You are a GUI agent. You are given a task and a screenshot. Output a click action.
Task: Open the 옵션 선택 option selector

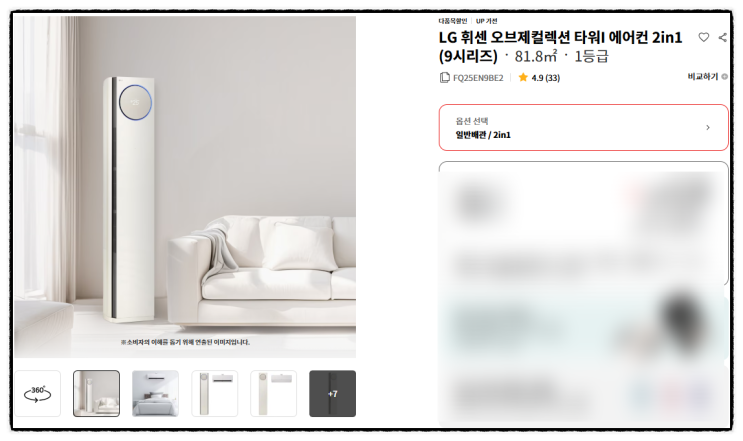[x=583, y=127]
